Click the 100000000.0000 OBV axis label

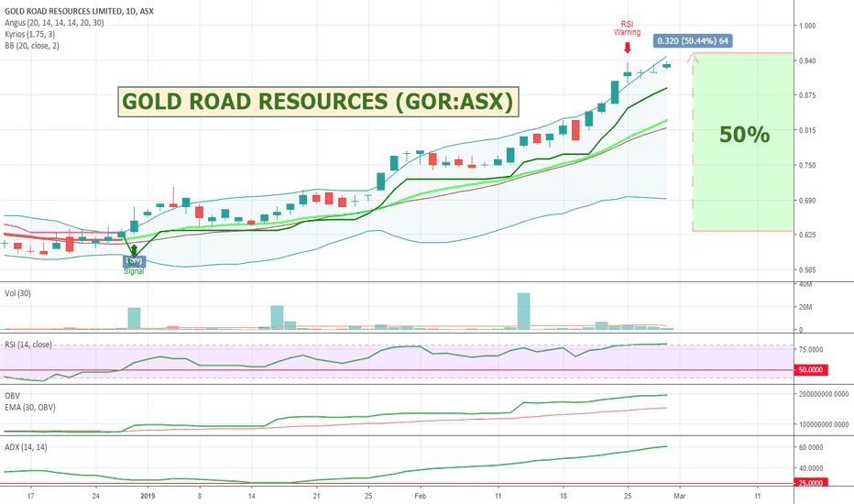(824, 424)
